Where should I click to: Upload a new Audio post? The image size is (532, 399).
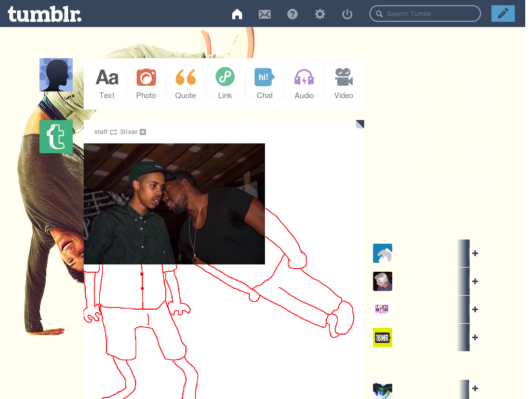coord(304,84)
